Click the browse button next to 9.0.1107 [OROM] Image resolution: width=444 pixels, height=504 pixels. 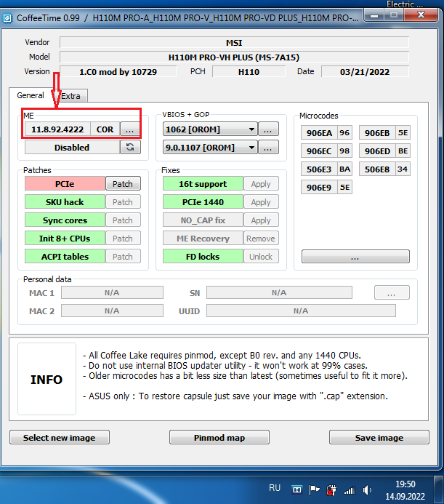(268, 147)
